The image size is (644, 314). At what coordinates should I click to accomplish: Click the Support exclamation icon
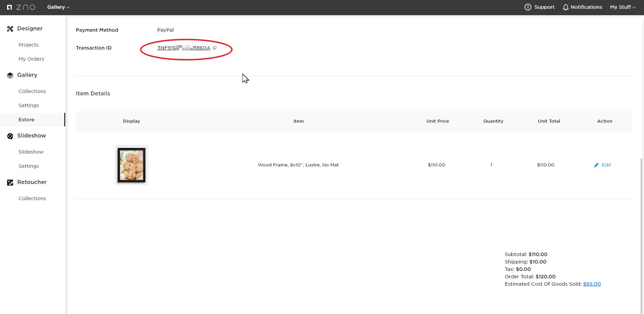(x=528, y=7)
